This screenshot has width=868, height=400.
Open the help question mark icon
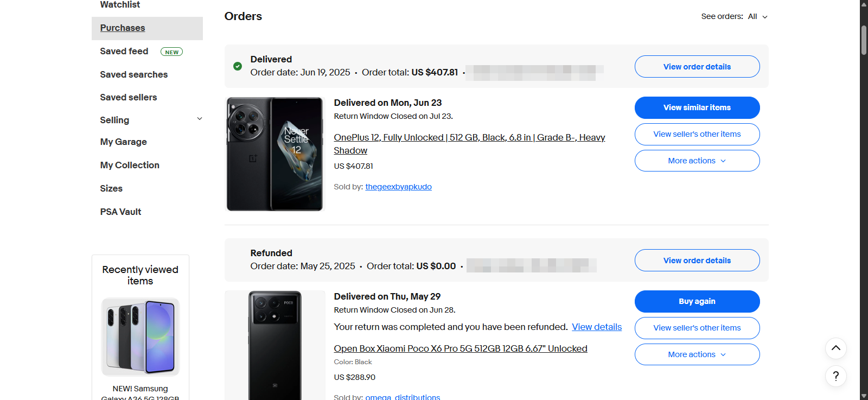(835, 376)
